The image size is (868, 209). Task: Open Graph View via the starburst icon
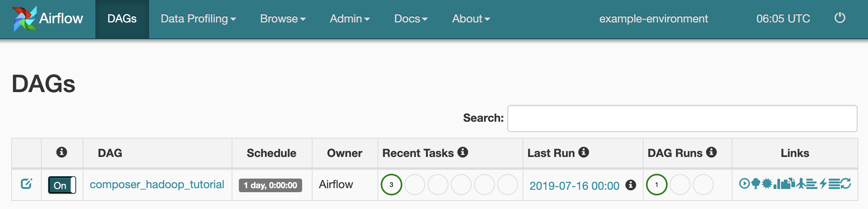[x=767, y=184]
